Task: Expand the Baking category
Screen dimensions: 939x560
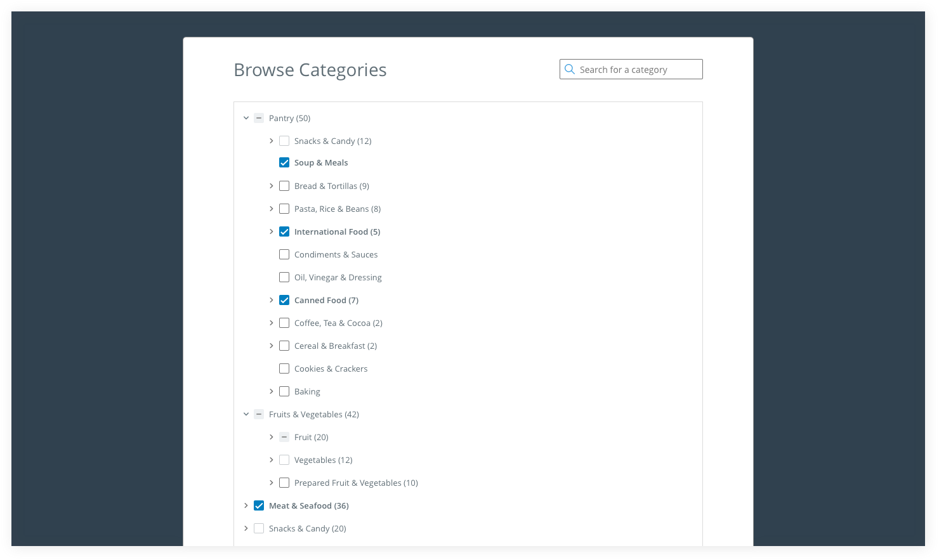Action: pyautogui.click(x=272, y=391)
